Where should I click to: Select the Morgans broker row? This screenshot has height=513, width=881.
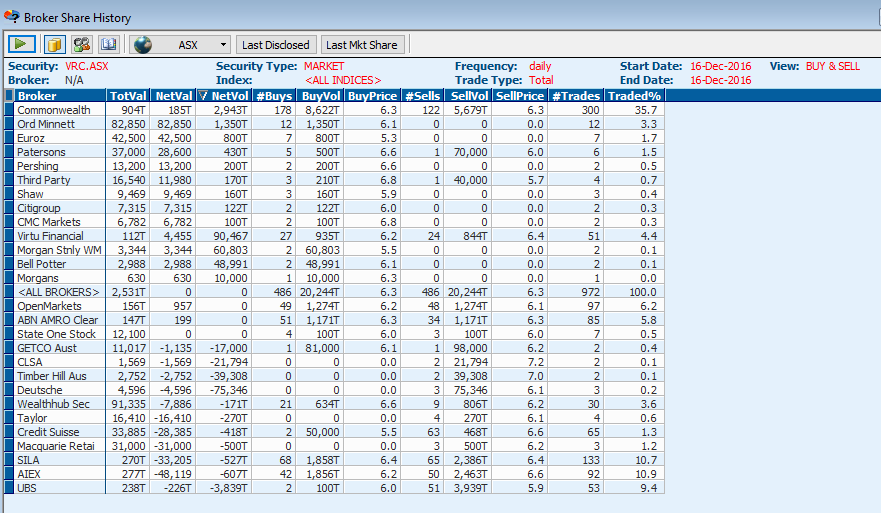[335, 278]
